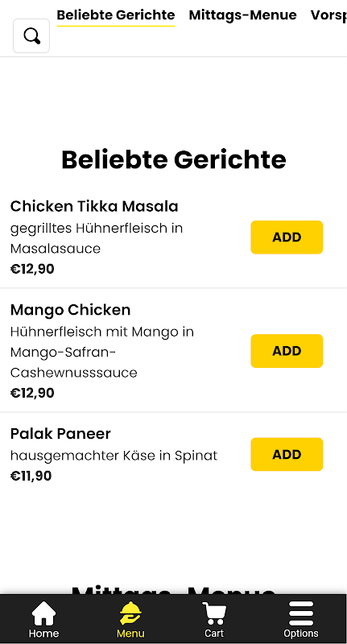Switch to Beliebte Gerichte tab
This screenshot has width=347, height=644.
tap(116, 15)
